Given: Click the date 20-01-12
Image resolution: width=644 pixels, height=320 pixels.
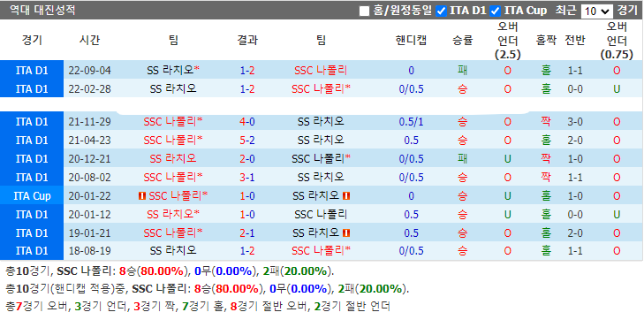Looking at the screenshot, I should click(90, 215).
